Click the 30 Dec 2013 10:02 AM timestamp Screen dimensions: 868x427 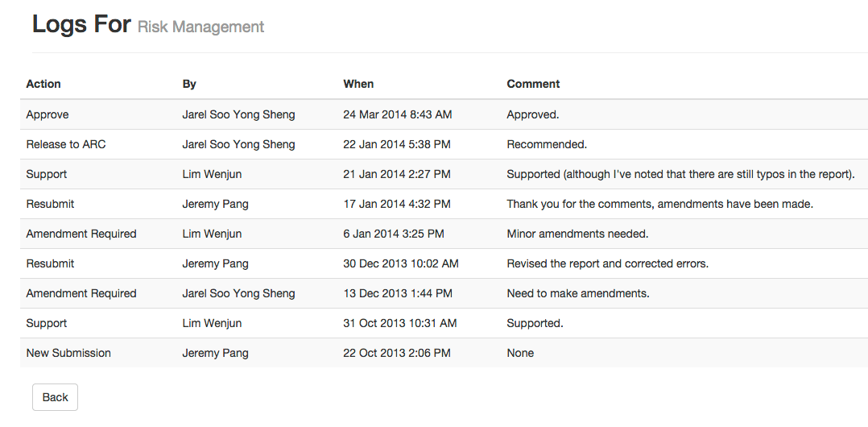(x=401, y=263)
